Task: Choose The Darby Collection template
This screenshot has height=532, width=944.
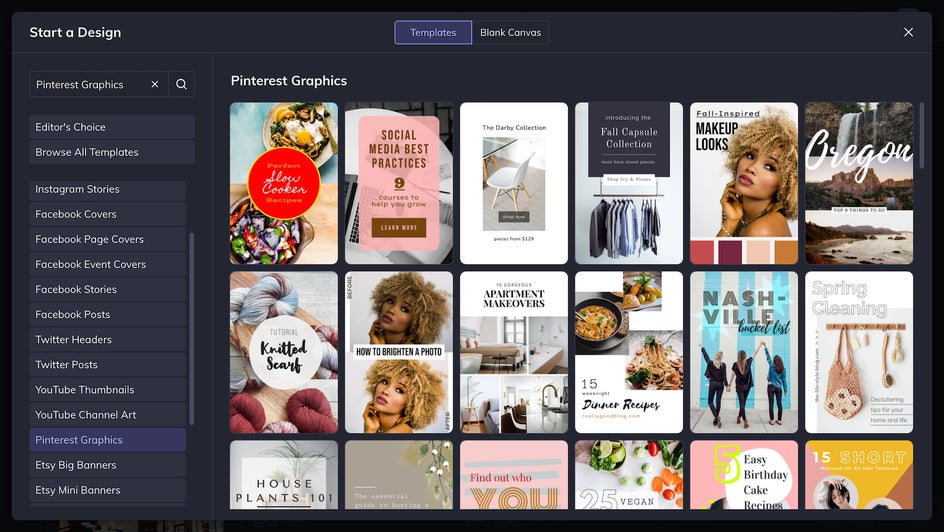Action: [514, 183]
